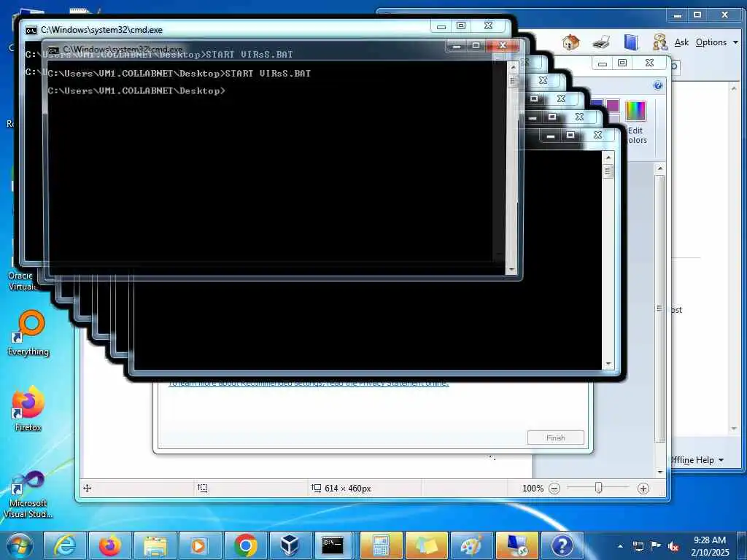This screenshot has height=560, width=747.
Task: Show hidden tray icons arrow
Action: tap(620, 546)
